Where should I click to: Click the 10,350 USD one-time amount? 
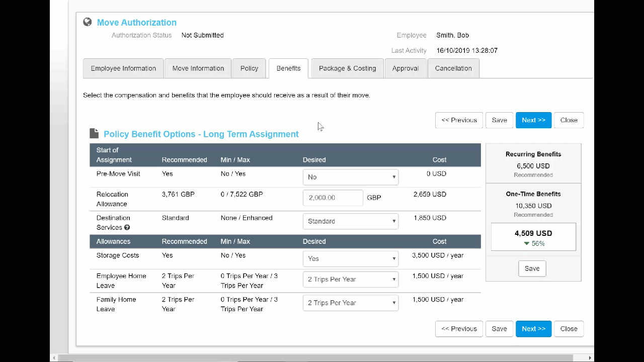533,206
